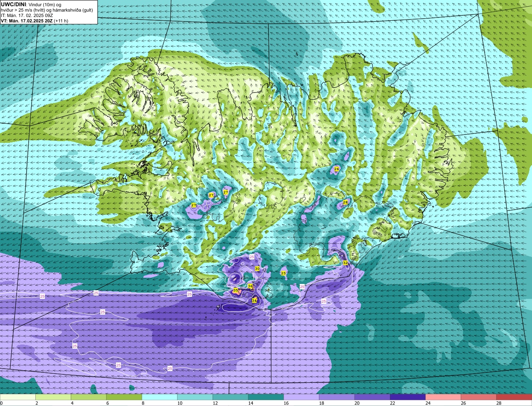
Task: Click the yellow max gust label 36
Action: [x=250, y=286]
